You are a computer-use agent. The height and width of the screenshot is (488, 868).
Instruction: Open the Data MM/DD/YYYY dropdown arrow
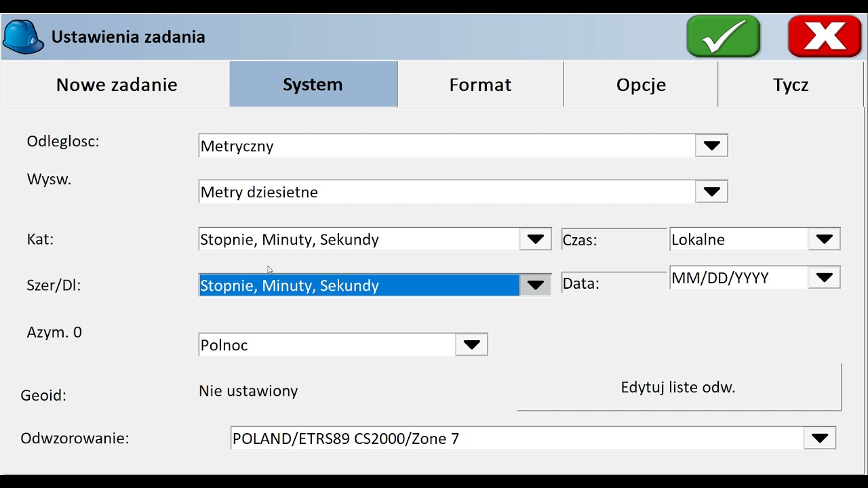pos(824,277)
